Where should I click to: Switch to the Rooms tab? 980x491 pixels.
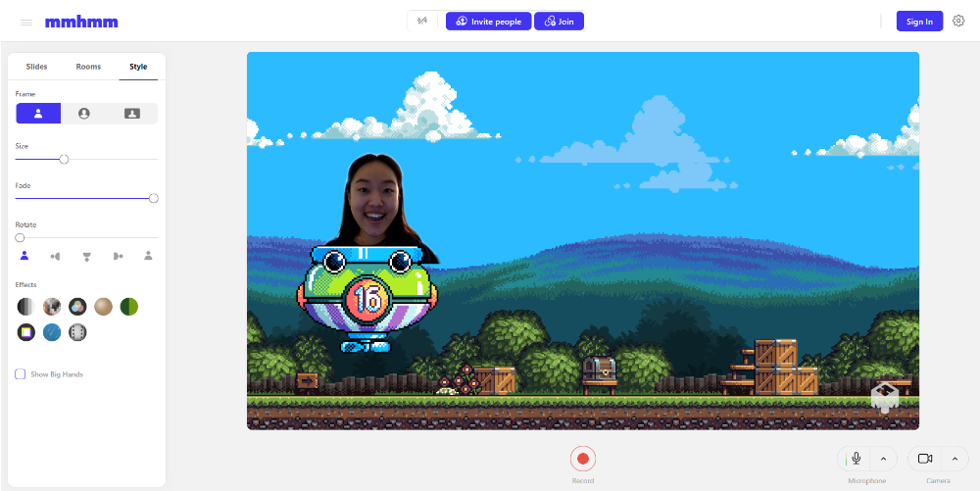point(88,67)
